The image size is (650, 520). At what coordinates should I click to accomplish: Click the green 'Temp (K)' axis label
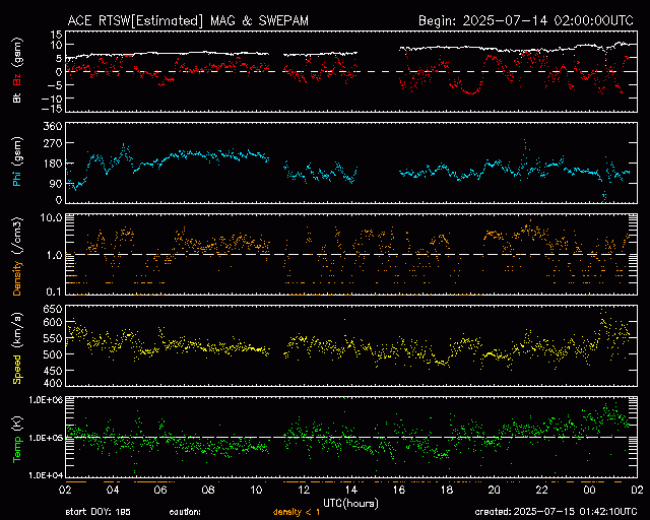(x=17, y=439)
